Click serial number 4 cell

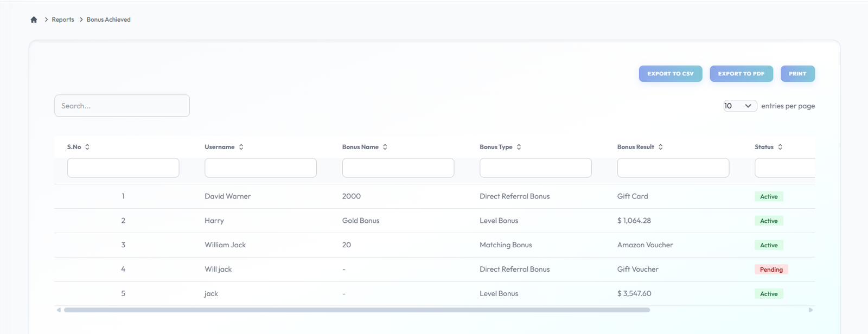click(123, 269)
